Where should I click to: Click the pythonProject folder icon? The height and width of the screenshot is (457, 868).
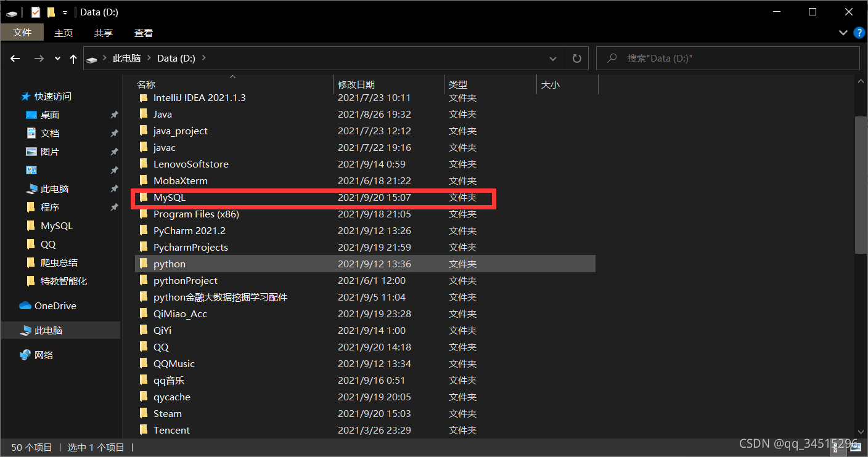(x=144, y=280)
